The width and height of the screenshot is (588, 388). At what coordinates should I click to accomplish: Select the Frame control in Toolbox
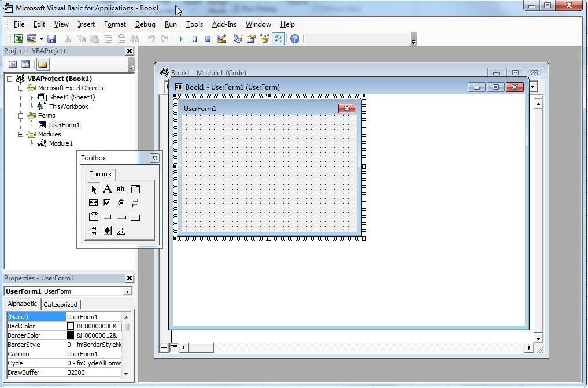coord(94,217)
